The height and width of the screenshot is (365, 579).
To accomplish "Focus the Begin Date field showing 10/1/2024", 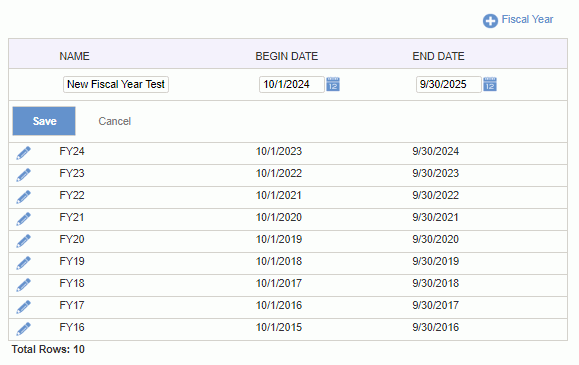I will (x=292, y=84).
